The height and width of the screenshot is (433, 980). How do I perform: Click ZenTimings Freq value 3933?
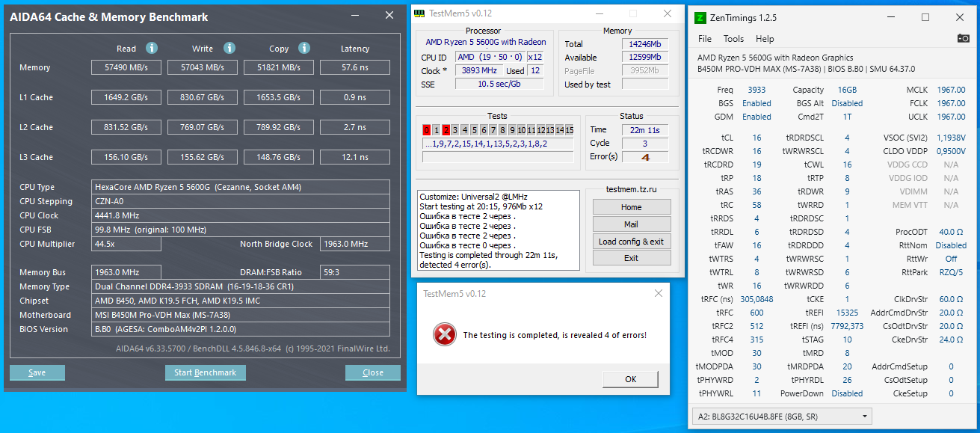[x=756, y=90]
